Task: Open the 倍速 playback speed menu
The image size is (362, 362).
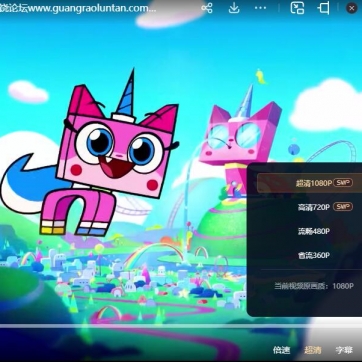Action: (x=282, y=350)
